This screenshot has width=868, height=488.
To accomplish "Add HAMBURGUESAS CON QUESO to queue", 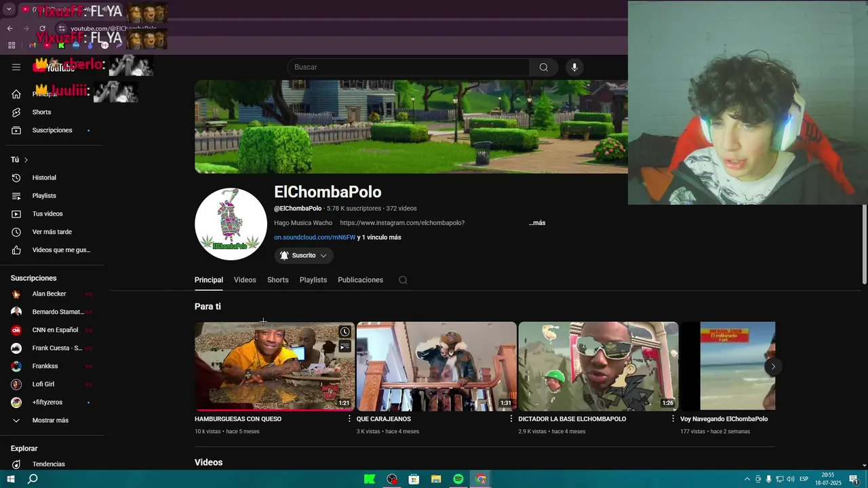I will point(344,346).
